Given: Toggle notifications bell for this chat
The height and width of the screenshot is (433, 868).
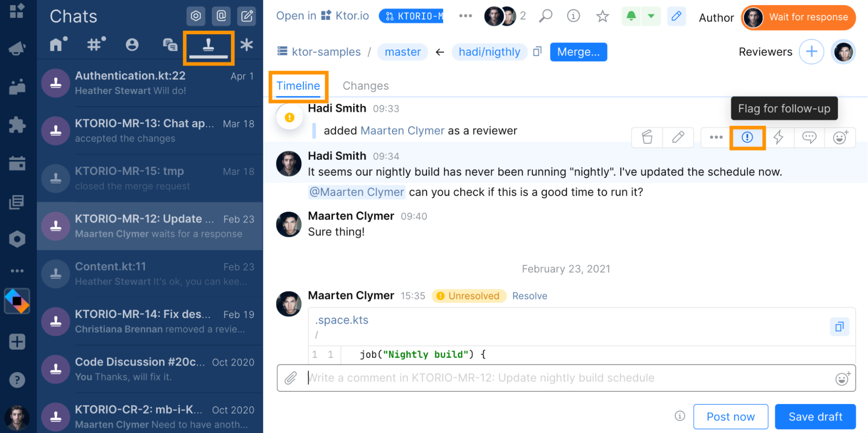Looking at the screenshot, I should click(x=631, y=16).
